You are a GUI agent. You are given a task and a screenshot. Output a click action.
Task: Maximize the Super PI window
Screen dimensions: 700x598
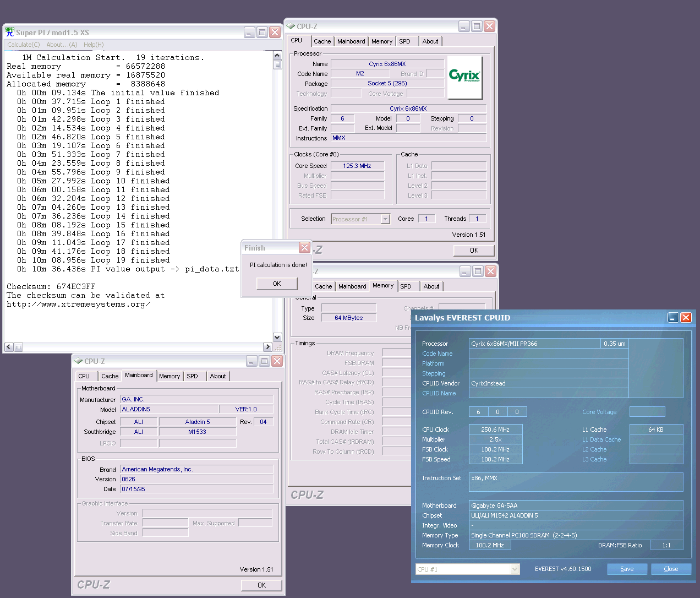click(x=262, y=32)
